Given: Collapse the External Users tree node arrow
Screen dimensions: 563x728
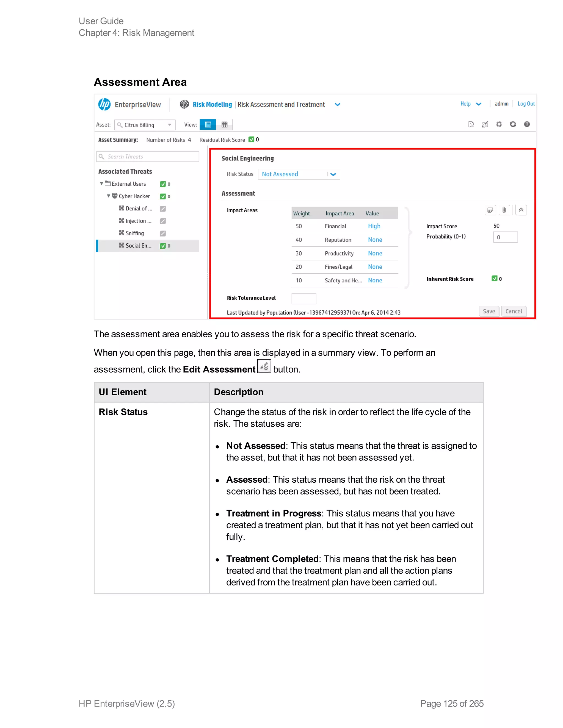Looking at the screenshot, I should (x=101, y=184).
